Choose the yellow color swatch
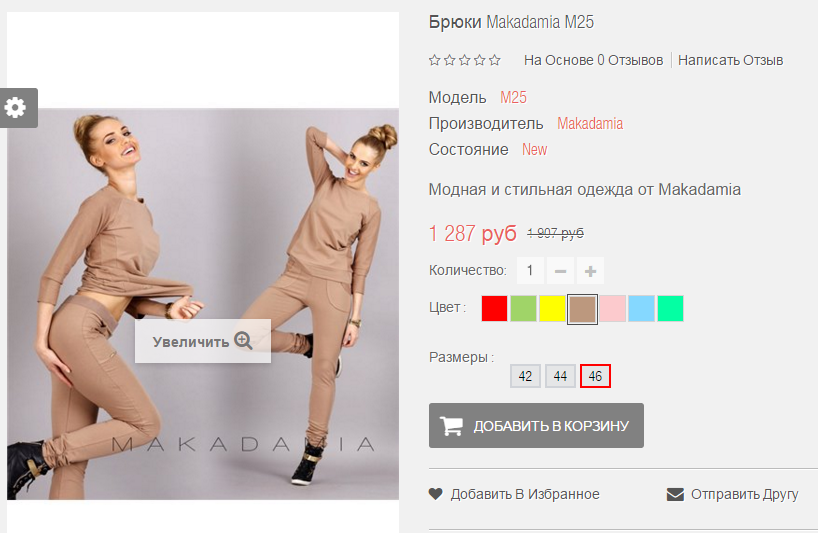The width and height of the screenshot is (818, 533). click(x=552, y=308)
